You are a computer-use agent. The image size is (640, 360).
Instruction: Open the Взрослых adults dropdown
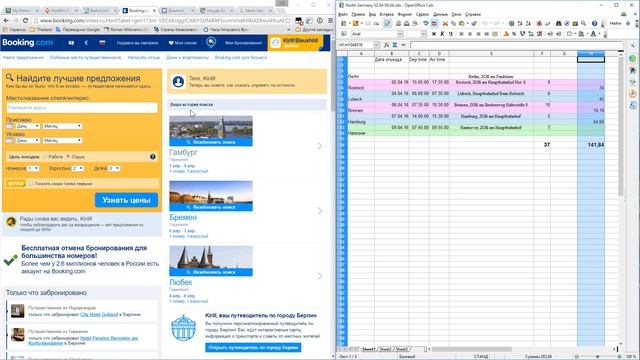click(78, 169)
